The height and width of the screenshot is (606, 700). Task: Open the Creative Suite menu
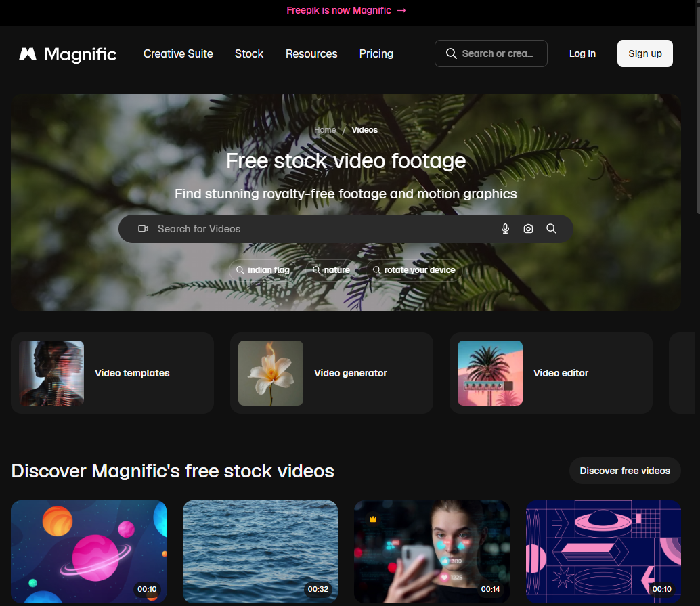pos(178,53)
